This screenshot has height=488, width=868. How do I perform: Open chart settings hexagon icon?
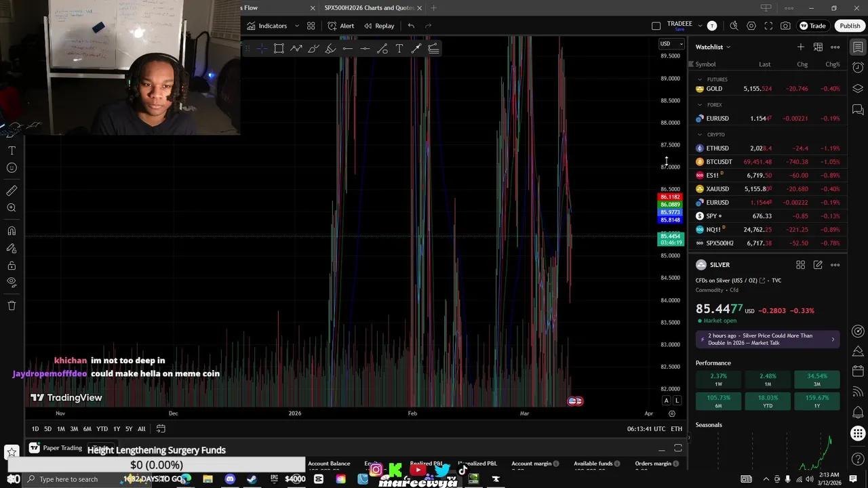point(751,26)
